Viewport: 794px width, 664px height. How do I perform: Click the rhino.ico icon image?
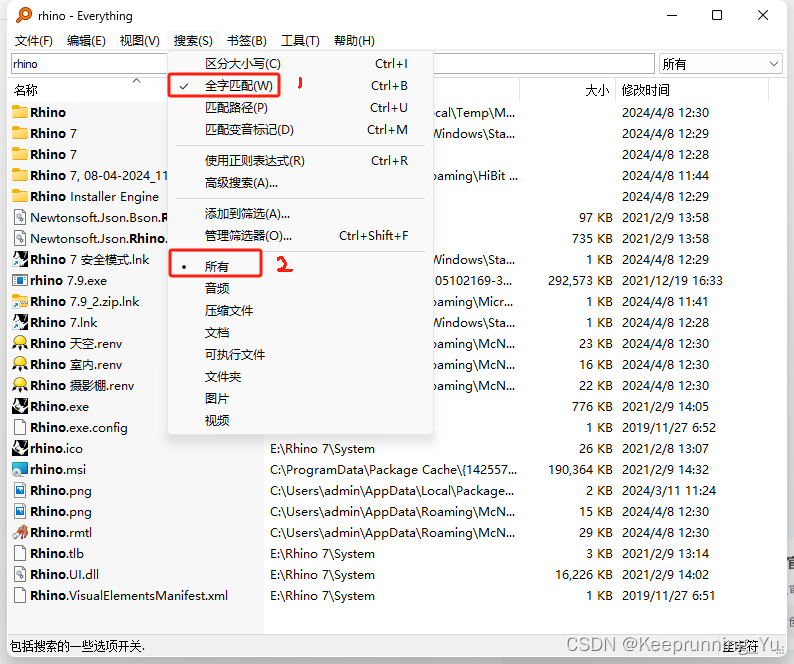coord(20,448)
